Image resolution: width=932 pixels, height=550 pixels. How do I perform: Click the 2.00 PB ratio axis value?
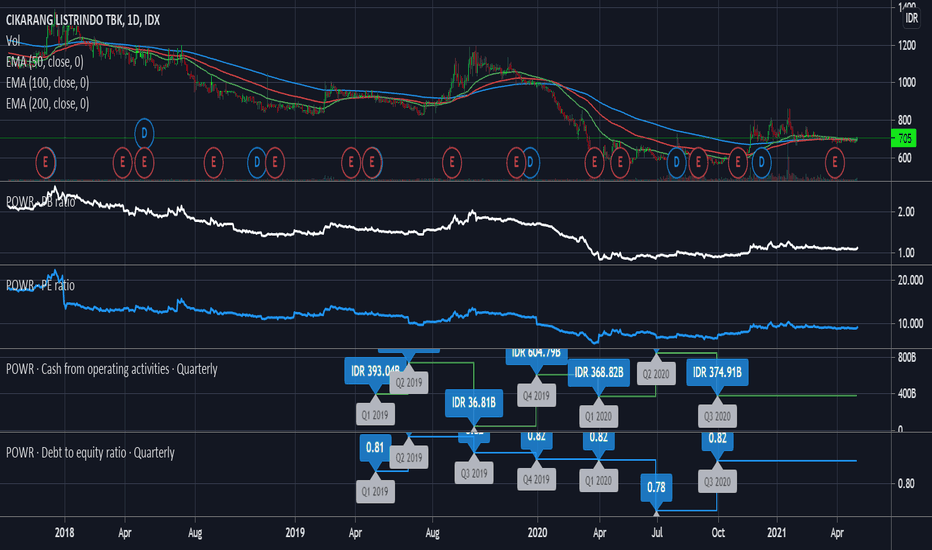[906, 212]
